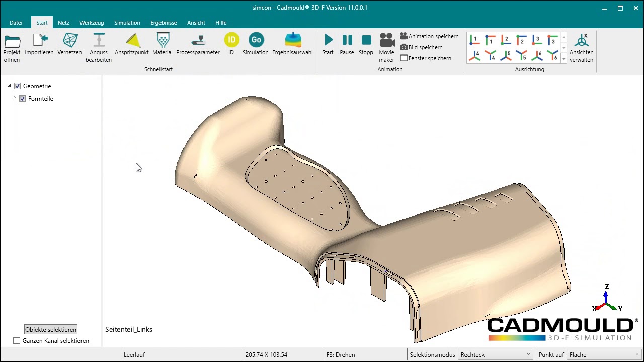
Task: Select view 1 with blue origin at bottom
Action: [x=474, y=40]
